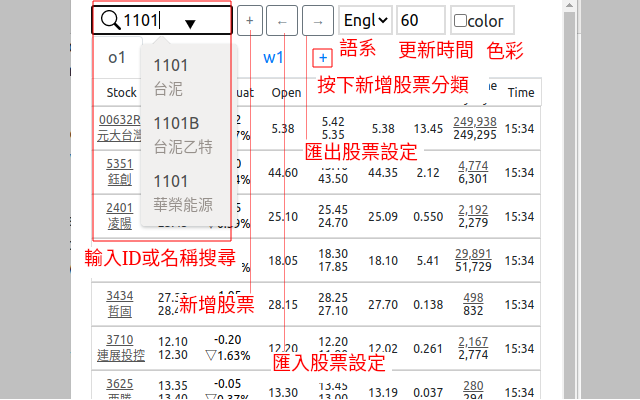Open stock link 3710 連展投控
Screen dimensions: 640x400
tap(121, 348)
